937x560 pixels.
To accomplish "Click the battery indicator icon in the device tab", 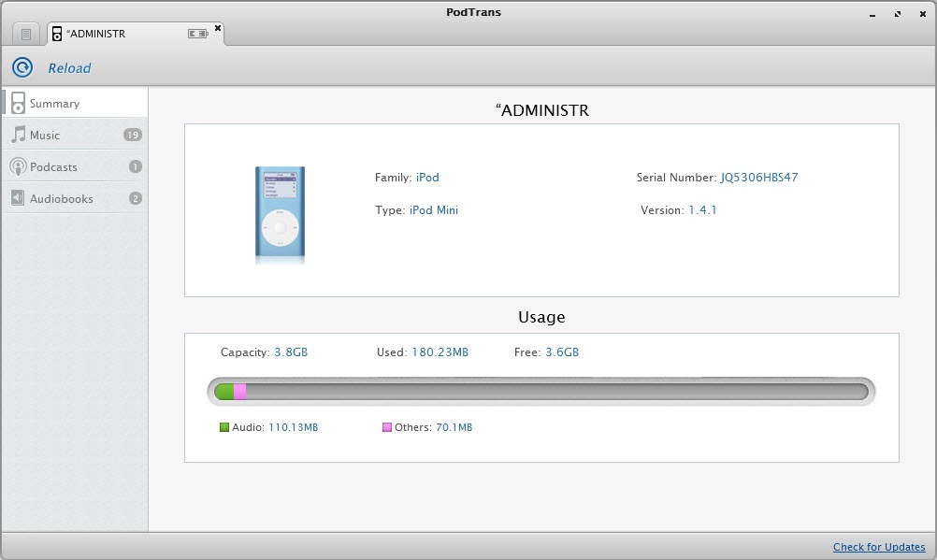I will click(197, 34).
